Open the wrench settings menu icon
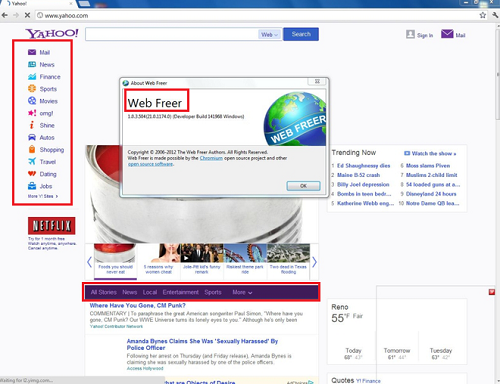500x384 pixels. click(x=495, y=15)
